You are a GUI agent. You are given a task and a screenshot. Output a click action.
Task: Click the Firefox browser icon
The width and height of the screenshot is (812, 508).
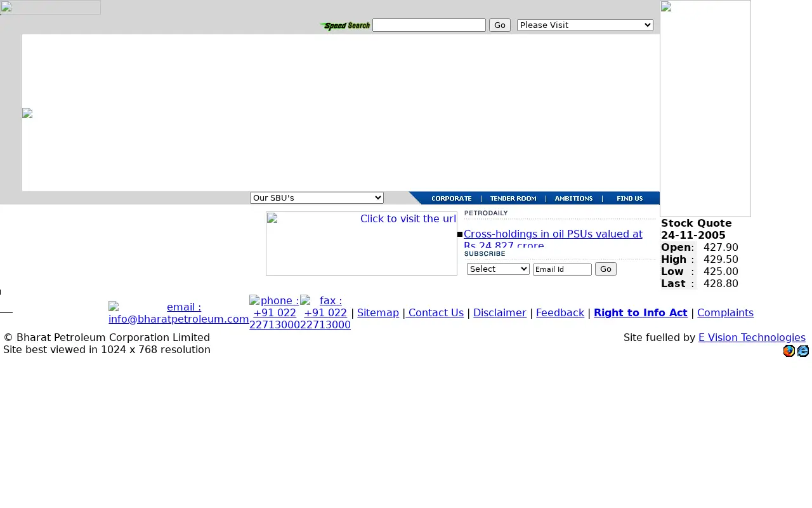coord(789,351)
